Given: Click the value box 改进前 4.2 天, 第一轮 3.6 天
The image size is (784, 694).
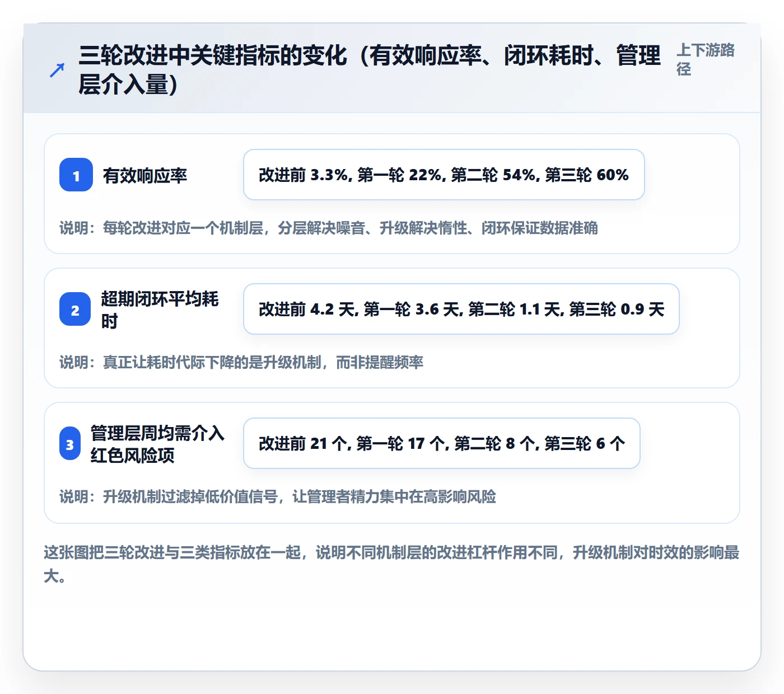Looking at the screenshot, I should click(x=461, y=309).
